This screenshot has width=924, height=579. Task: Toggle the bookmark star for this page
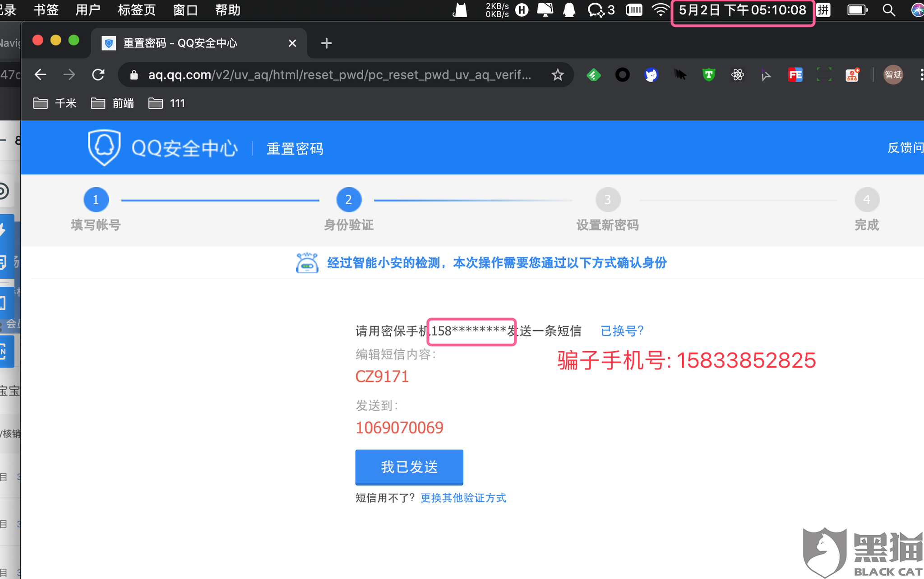tap(558, 75)
